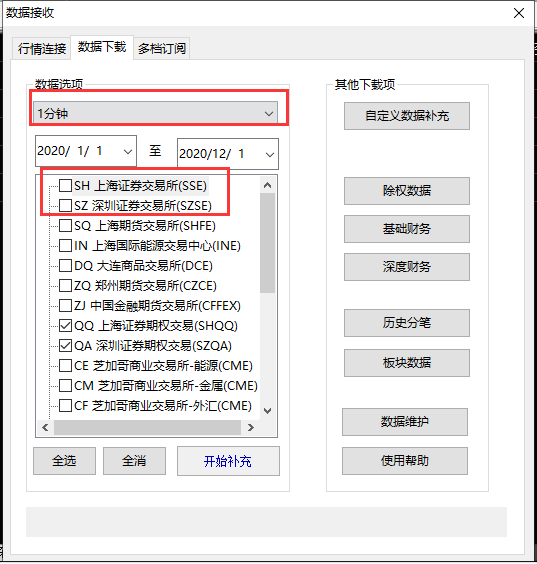Enable SQ 上海期货交易所(SHFE) checkbox

point(65,226)
